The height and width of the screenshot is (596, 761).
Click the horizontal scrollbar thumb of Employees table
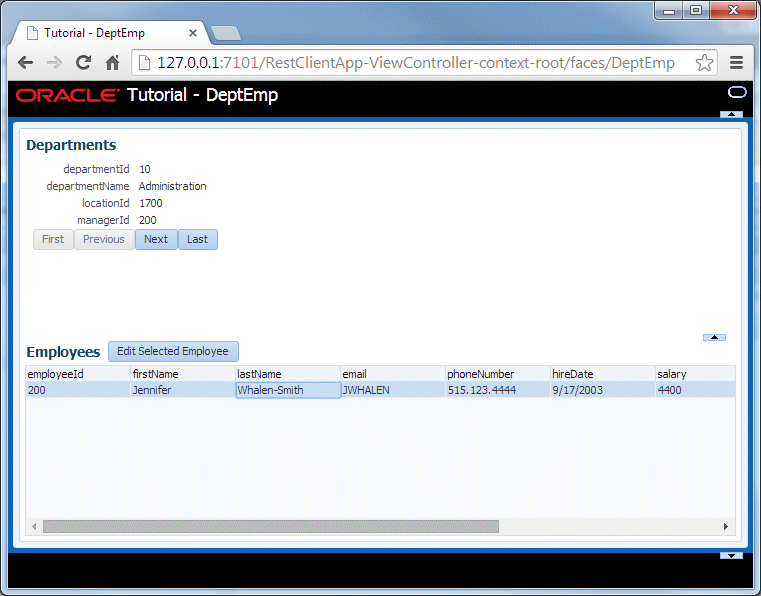tap(271, 527)
